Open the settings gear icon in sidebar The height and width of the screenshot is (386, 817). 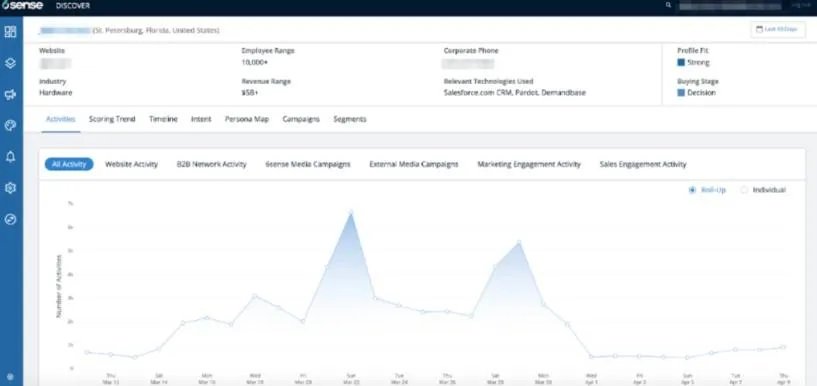pos(10,188)
